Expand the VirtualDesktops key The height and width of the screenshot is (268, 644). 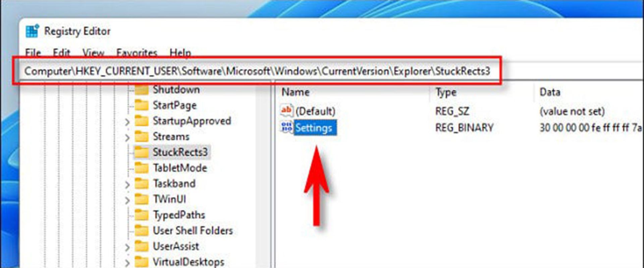(x=127, y=263)
